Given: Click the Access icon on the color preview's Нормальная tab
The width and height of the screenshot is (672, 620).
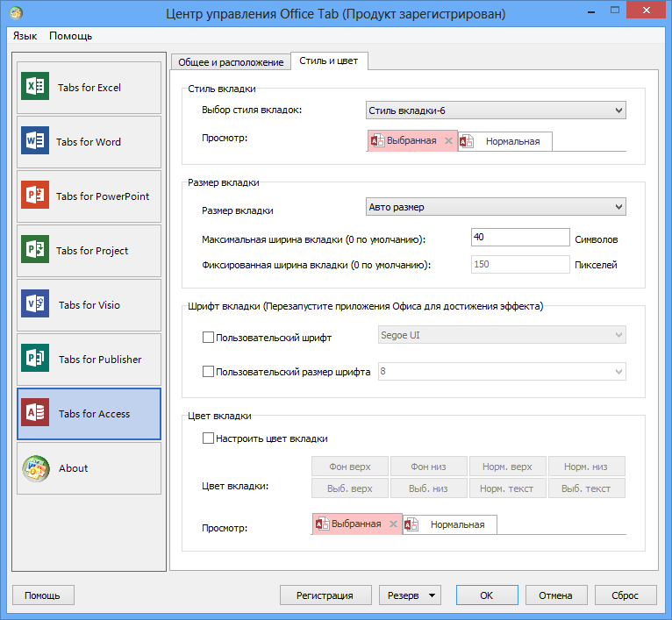Looking at the screenshot, I should (411, 524).
